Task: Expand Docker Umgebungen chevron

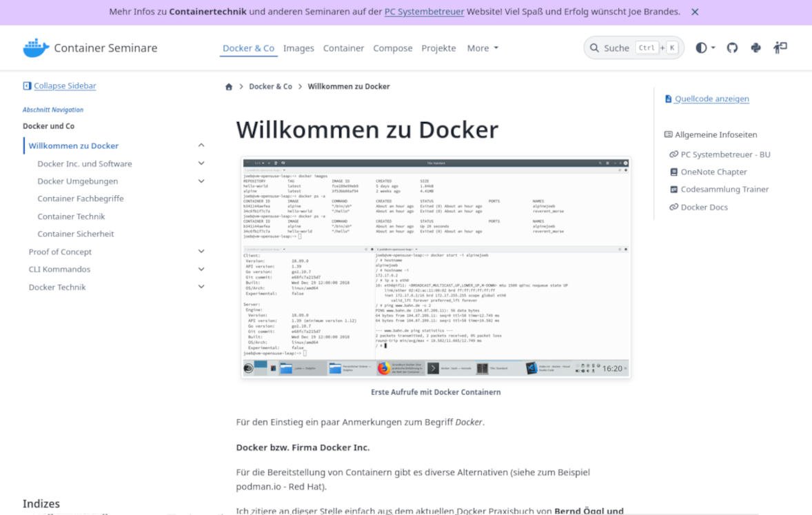Action: pos(201,181)
